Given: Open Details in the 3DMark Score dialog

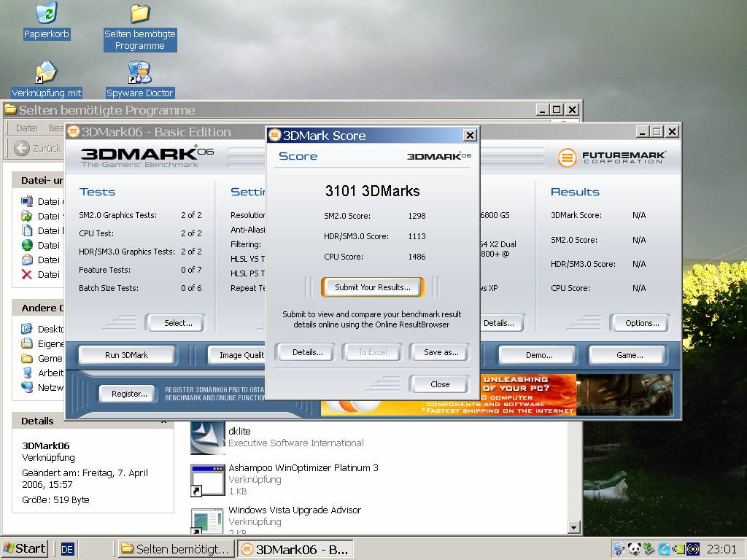Looking at the screenshot, I should pyautogui.click(x=307, y=352).
